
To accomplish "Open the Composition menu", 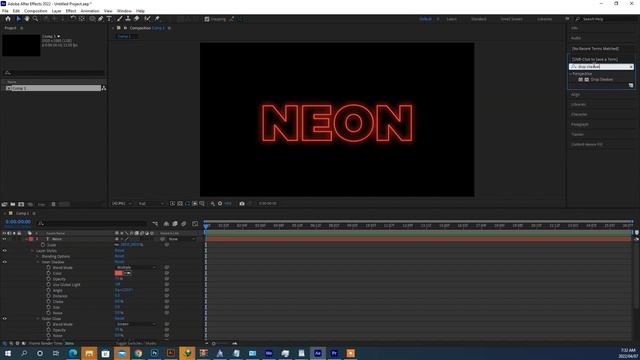I will pos(36,11).
